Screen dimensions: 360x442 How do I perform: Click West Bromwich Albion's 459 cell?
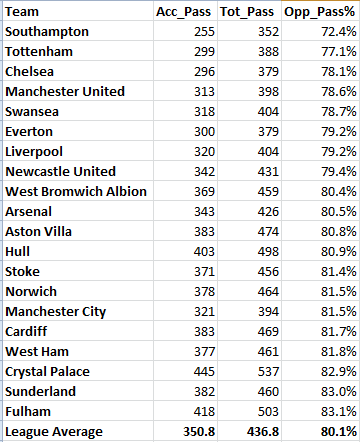point(249,192)
